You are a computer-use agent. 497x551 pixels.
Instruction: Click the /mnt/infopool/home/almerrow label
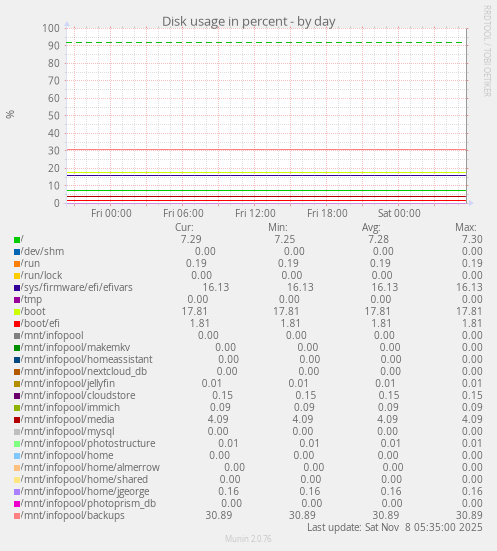pos(90,467)
